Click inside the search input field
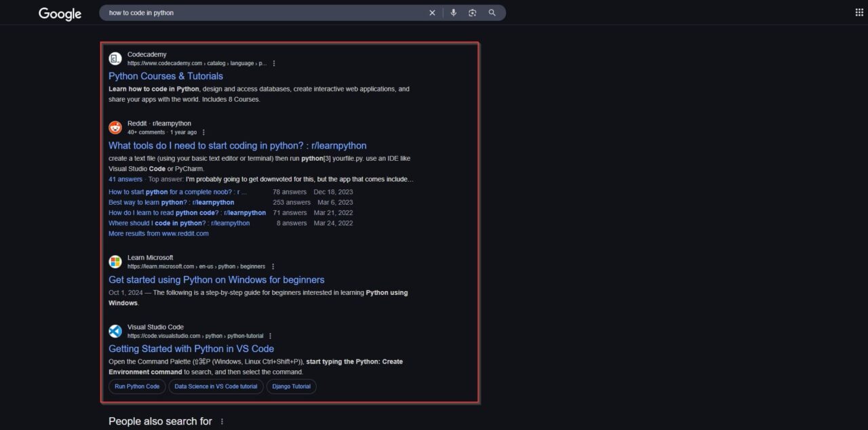The image size is (868, 430). pyautogui.click(x=271, y=12)
